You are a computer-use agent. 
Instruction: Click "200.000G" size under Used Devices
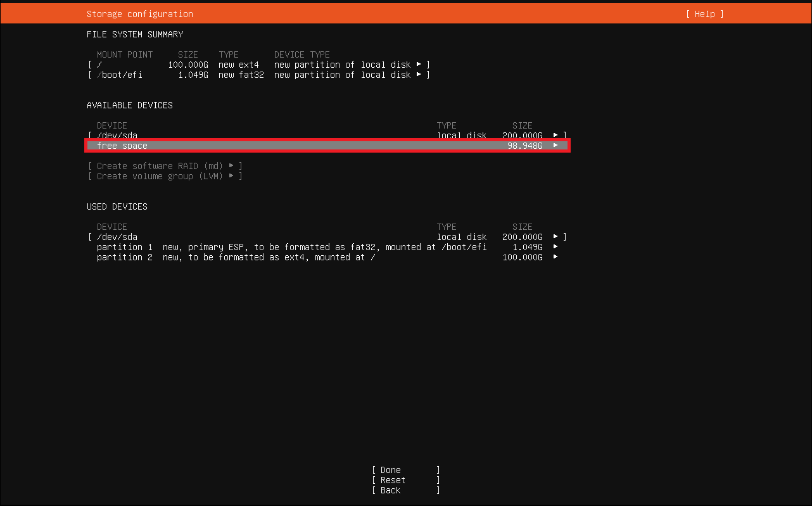coord(523,237)
